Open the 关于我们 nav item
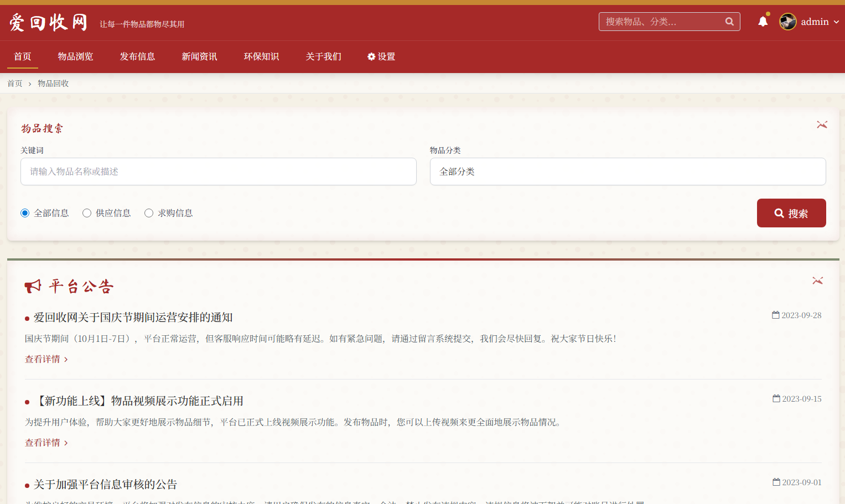Image resolution: width=845 pixels, height=504 pixels. click(x=324, y=56)
